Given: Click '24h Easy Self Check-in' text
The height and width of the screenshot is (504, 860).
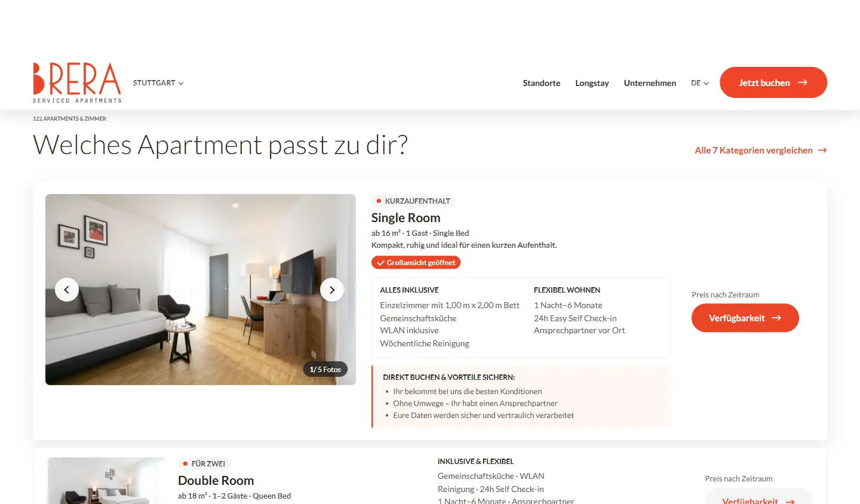Looking at the screenshot, I should point(575,318).
